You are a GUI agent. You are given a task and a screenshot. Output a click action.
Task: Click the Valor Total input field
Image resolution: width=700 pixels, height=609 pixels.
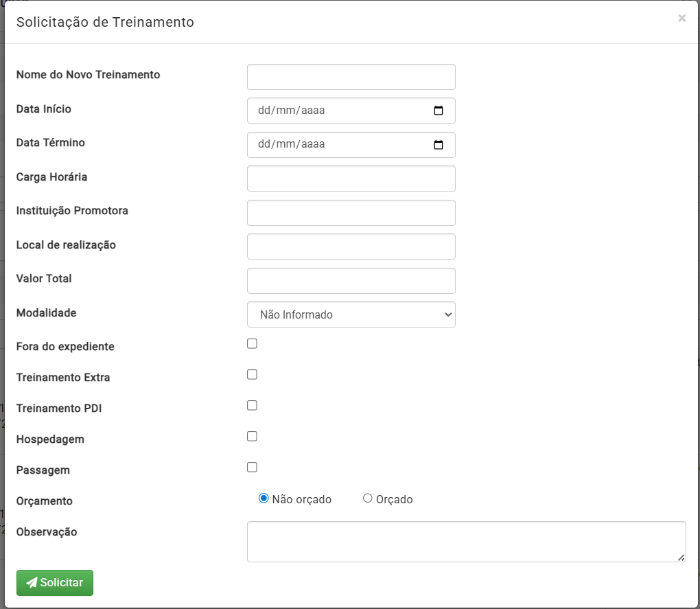[351, 281]
